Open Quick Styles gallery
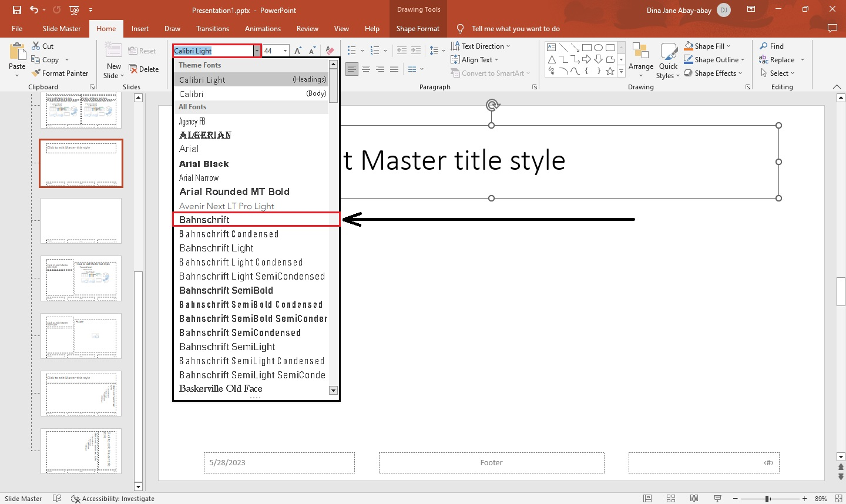 (x=668, y=59)
